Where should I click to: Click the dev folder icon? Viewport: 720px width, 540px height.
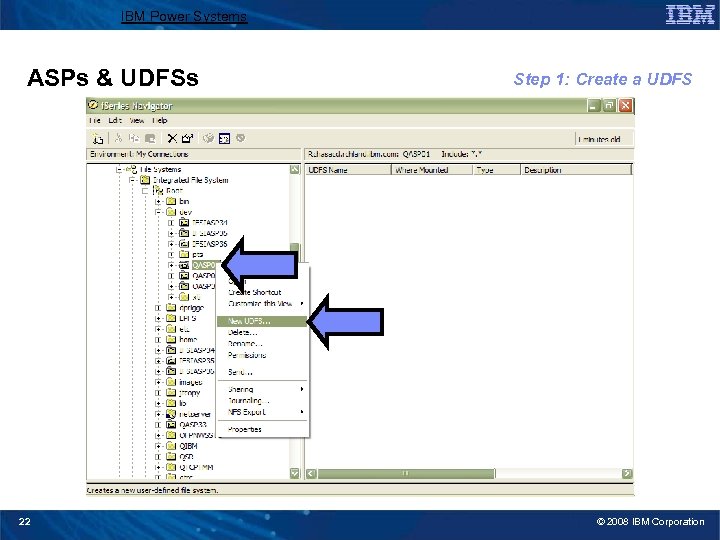171,212
